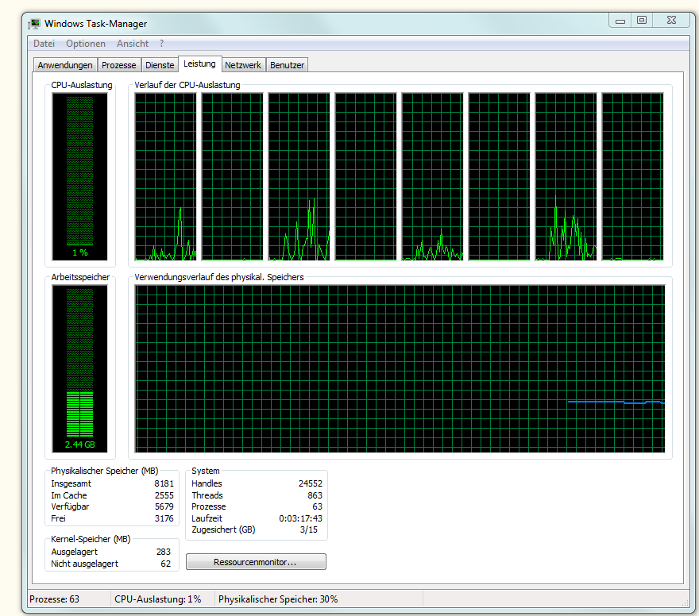699x616 pixels.
Task: Switch to the Netzwerk tab
Action: tap(243, 65)
